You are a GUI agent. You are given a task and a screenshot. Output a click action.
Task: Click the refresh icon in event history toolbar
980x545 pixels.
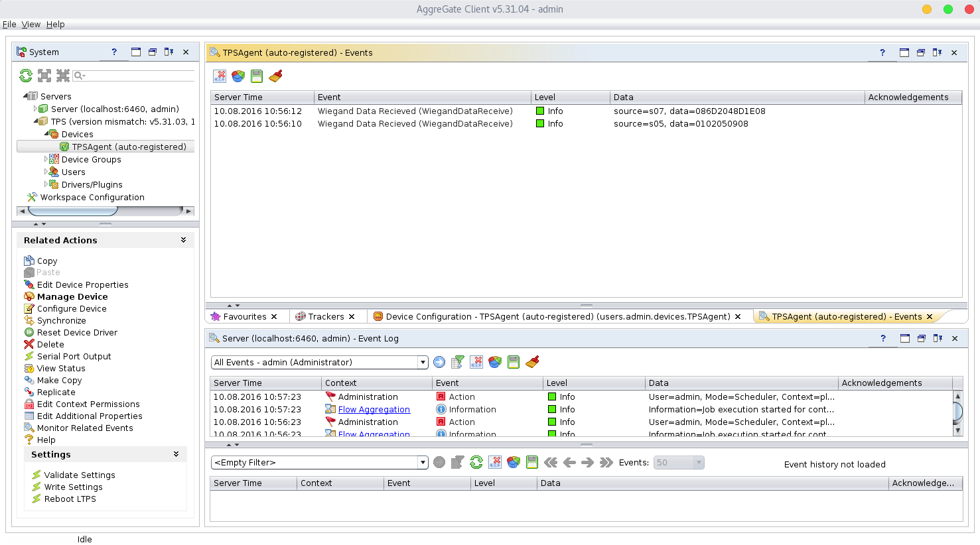click(476, 462)
